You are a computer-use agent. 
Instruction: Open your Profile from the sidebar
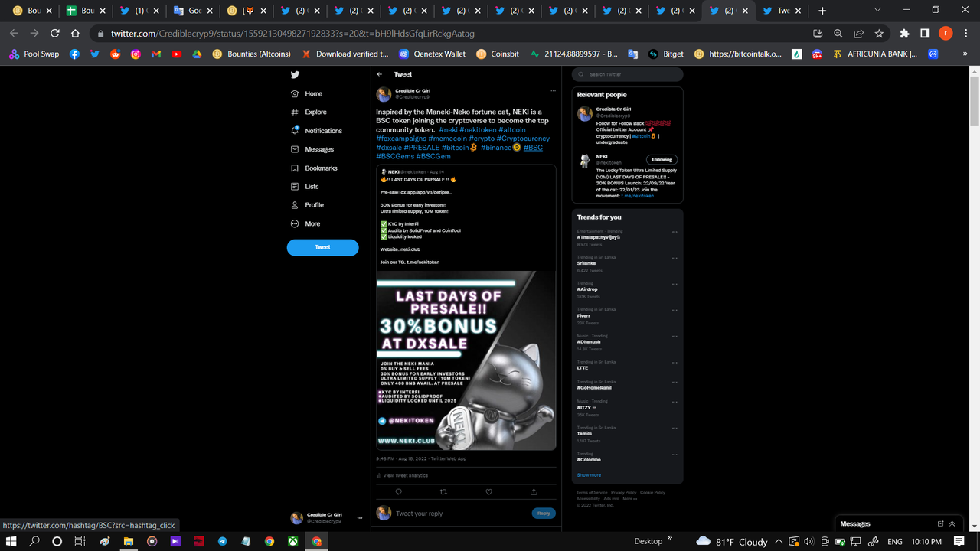coord(312,204)
